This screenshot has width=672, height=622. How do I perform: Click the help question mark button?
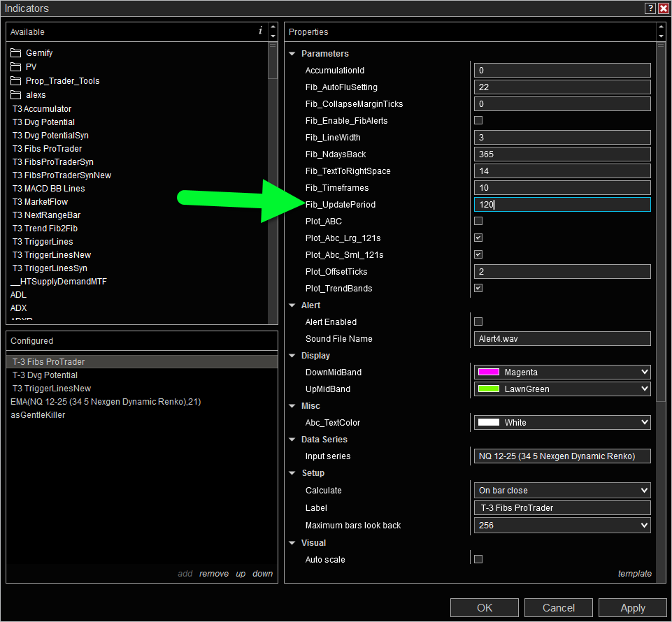coord(650,8)
